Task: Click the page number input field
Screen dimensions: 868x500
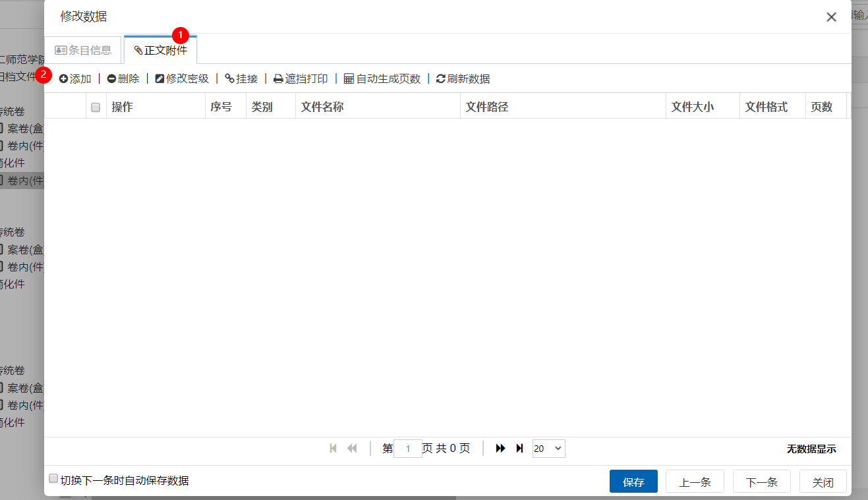Action: pos(407,449)
